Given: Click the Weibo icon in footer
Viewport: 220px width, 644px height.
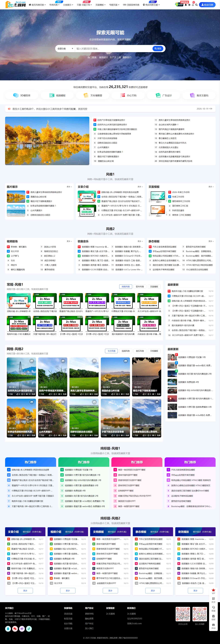Looking at the screenshot, I should click(x=22, y=629).
